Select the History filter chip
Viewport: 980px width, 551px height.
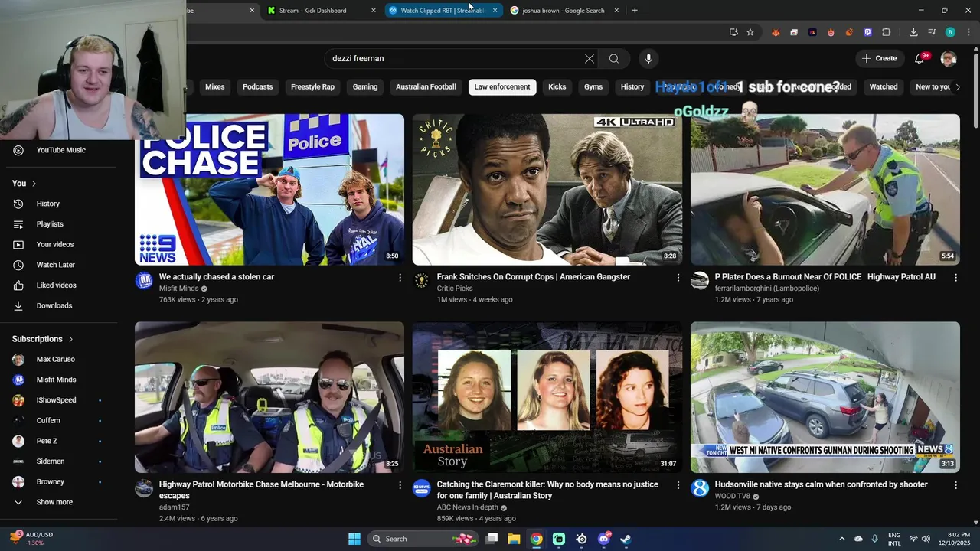coord(632,87)
